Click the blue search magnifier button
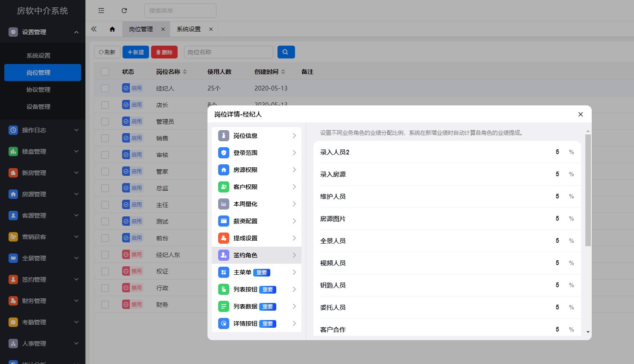Image resolution: width=634 pixels, height=364 pixels. 286,52
